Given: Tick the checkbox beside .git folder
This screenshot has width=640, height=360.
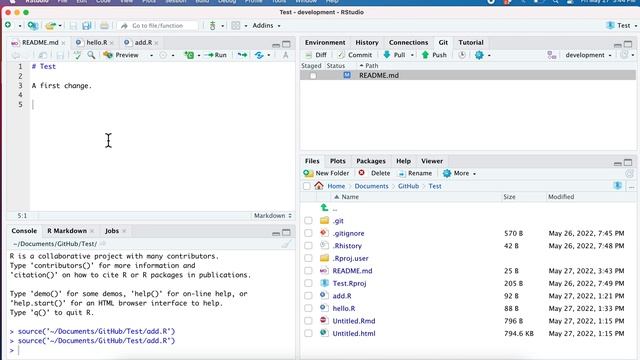Looking at the screenshot, I should tap(308, 221).
